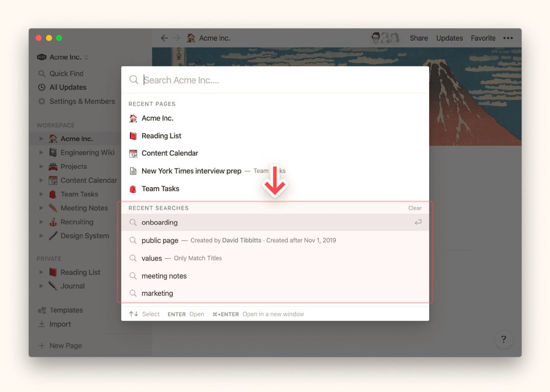Expand the Projects tree toggle
Image resolution: width=550 pixels, height=392 pixels.
41,166
